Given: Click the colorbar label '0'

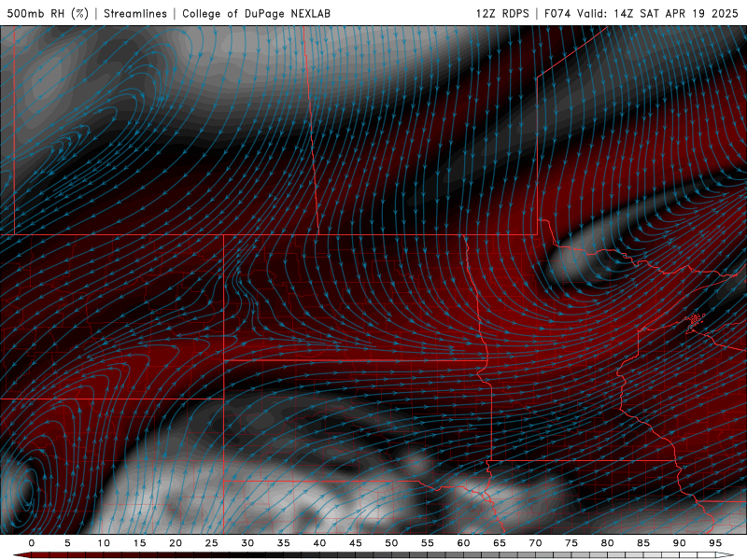Looking at the screenshot, I should point(32,543).
